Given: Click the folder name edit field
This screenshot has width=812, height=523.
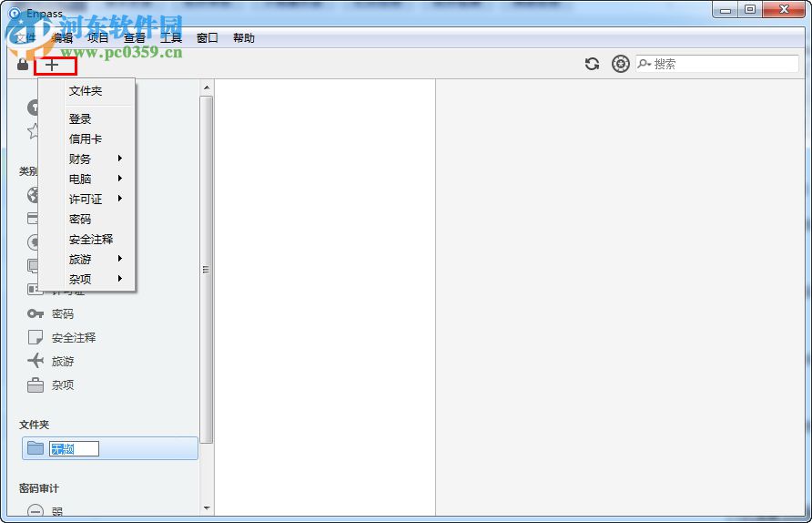Looking at the screenshot, I should pyautogui.click(x=74, y=448).
